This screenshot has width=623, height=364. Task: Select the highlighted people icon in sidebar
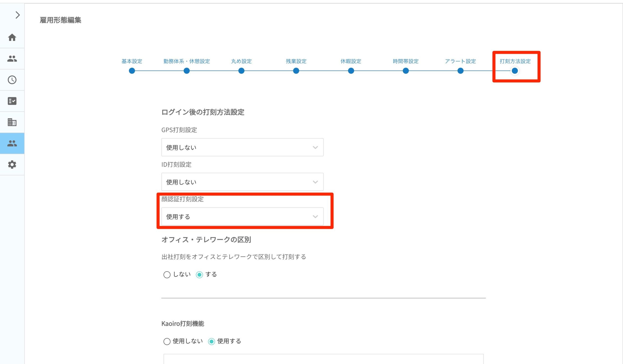[x=12, y=143]
